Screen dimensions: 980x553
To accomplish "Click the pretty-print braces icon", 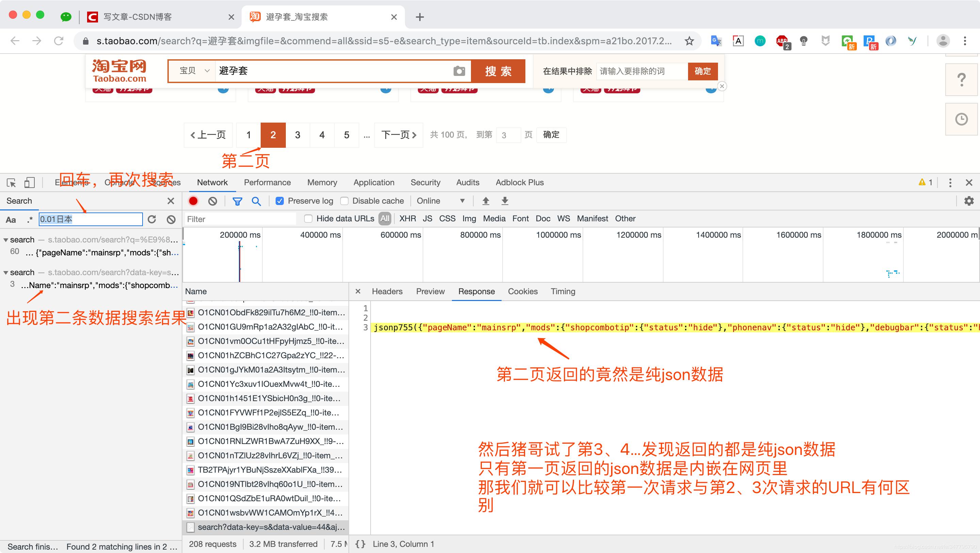I will point(360,544).
